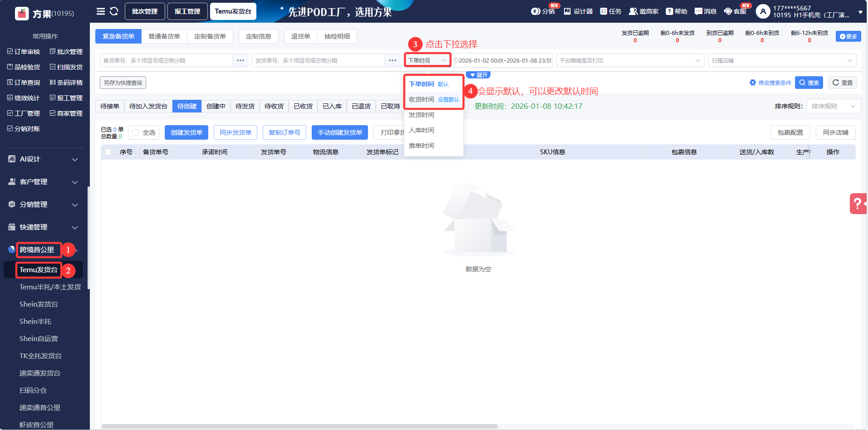Click the gear icon beside 修改搜索条件
868x430 pixels.
pyautogui.click(x=753, y=83)
